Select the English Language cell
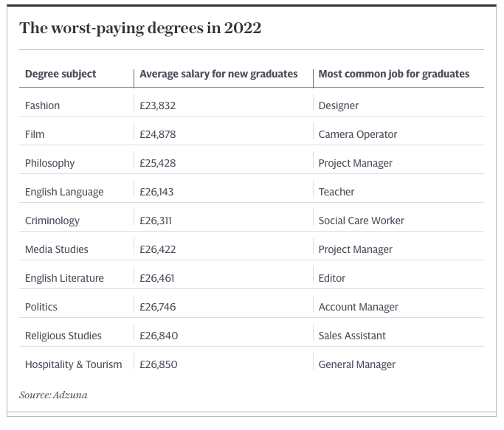The width and height of the screenshot is (504, 430). pyautogui.click(x=64, y=193)
